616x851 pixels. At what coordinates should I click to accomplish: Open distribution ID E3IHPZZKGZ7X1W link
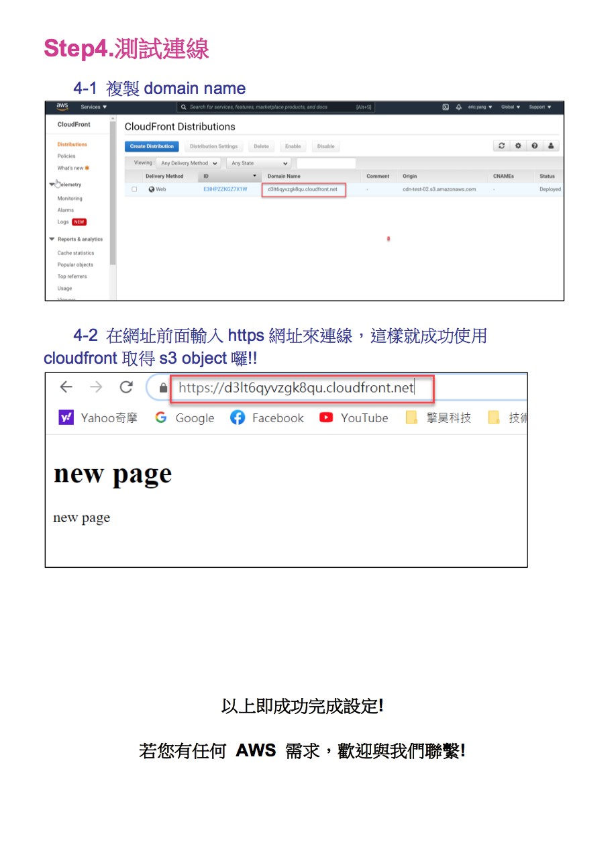(225, 189)
